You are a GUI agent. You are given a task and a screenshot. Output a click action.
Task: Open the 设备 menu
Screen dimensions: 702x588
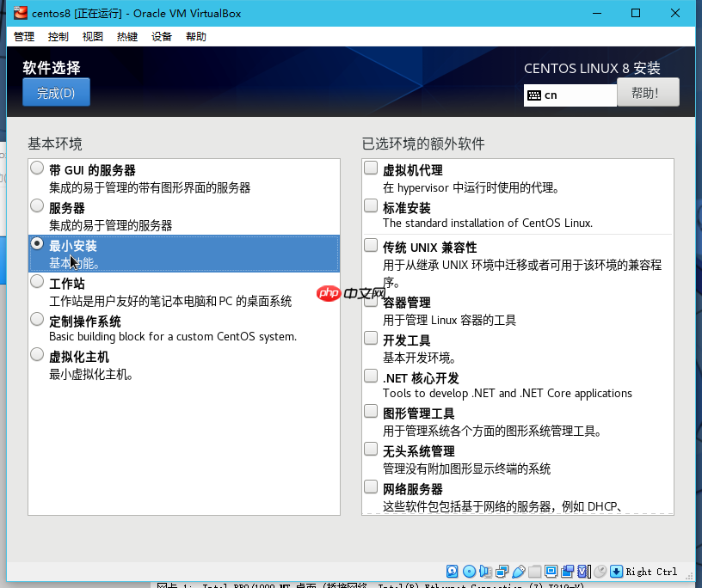[162, 36]
